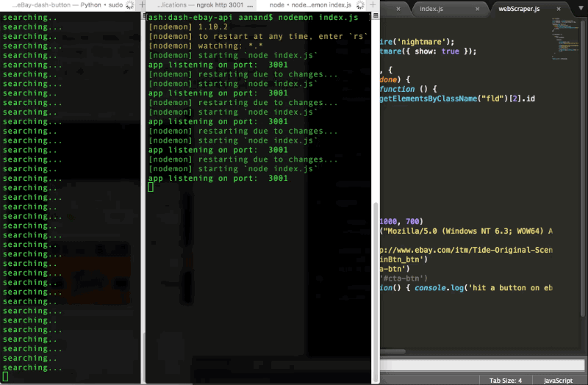Click the '[nodemon] watching: *.*' line
This screenshot has height=385, width=588.
(205, 46)
